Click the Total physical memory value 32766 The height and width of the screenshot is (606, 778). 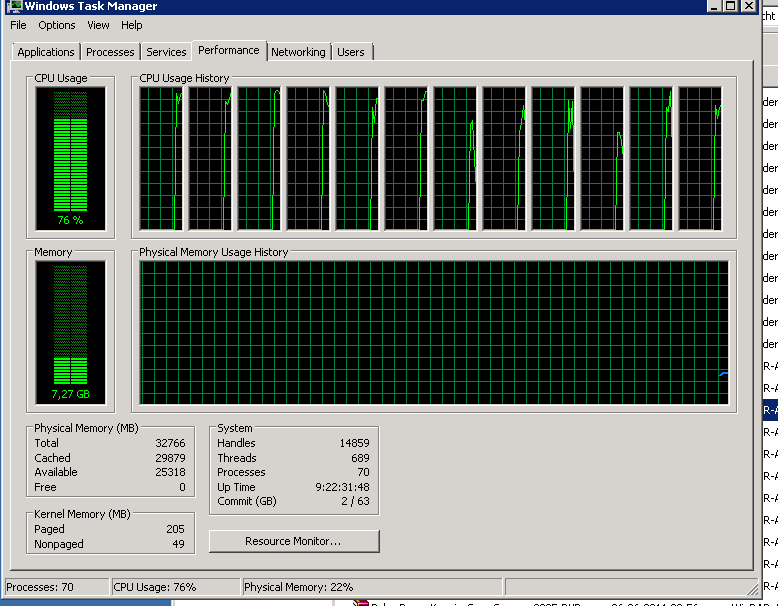(170, 443)
